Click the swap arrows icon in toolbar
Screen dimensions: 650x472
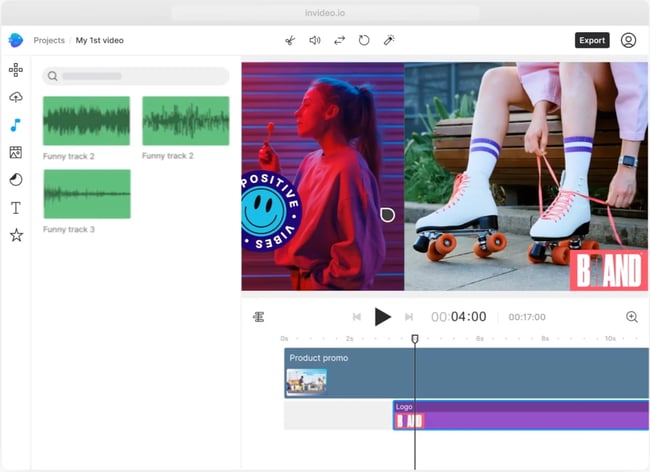click(x=340, y=40)
